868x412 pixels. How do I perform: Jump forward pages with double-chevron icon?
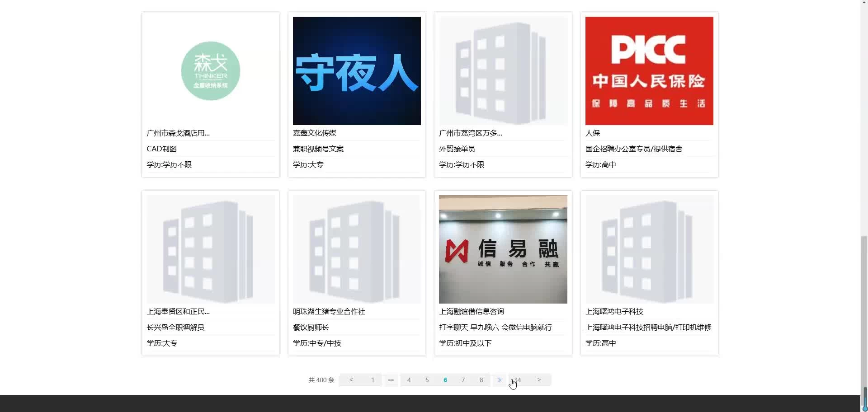pos(500,380)
